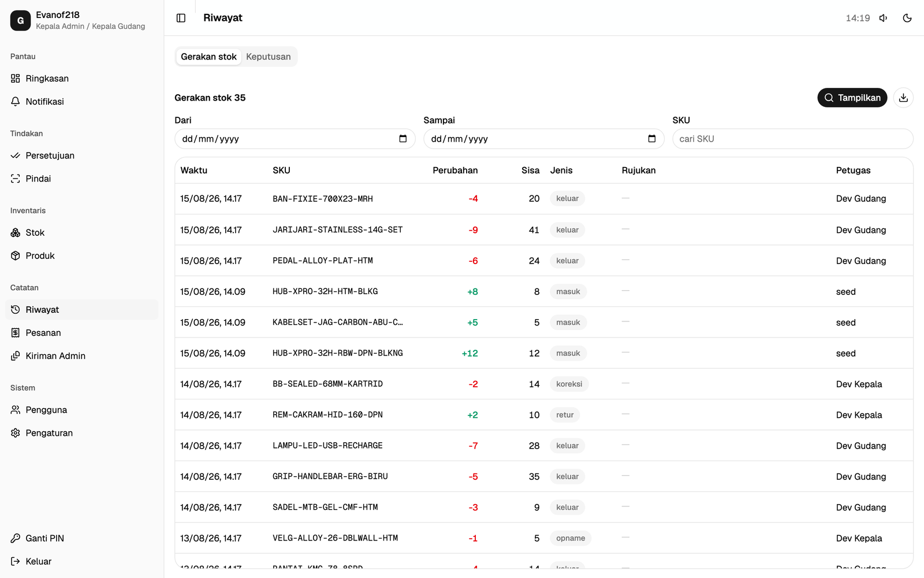Click the opname type badge
The image size is (924, 578).
pos(571,538)
